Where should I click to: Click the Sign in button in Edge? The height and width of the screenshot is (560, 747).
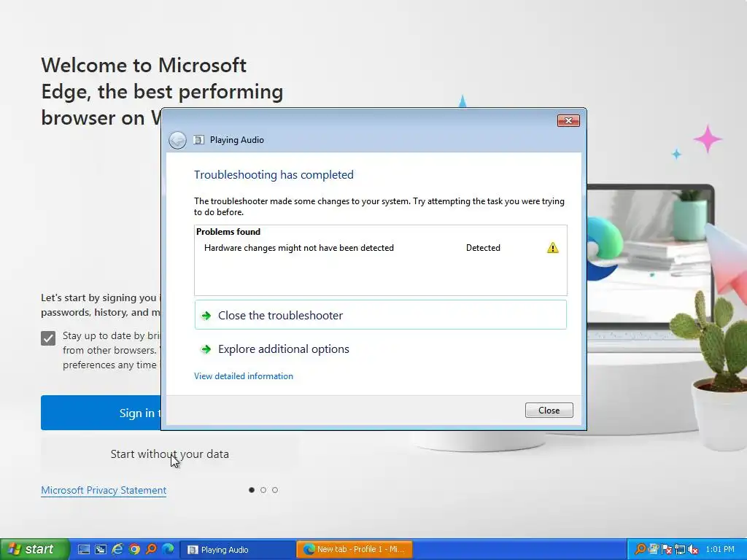101,413
